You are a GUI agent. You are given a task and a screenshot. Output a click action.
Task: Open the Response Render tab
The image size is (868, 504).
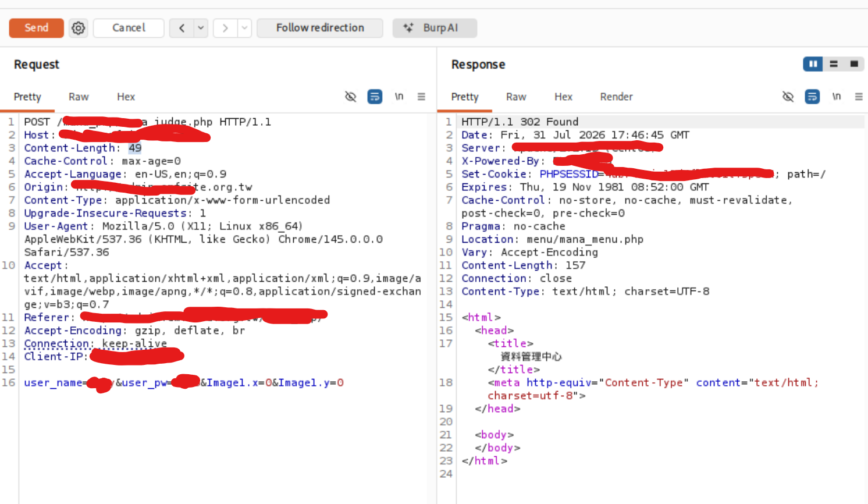pos(616,97)
